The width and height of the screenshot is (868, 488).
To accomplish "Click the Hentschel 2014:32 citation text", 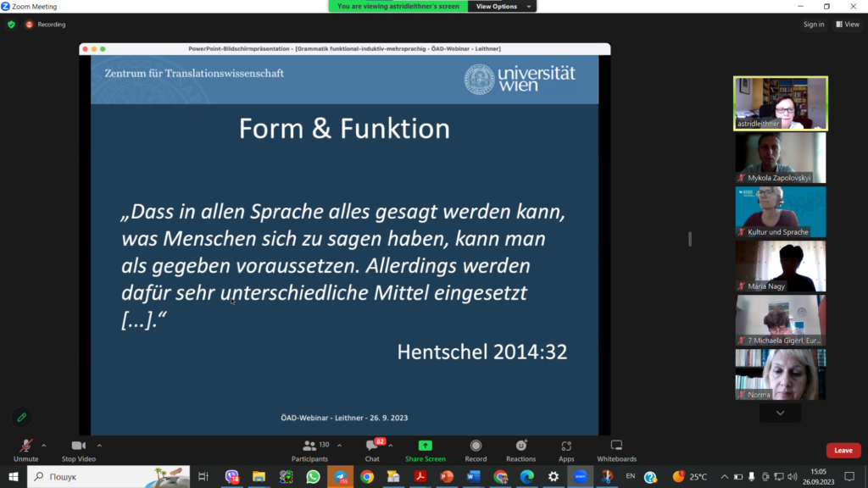I will [x=482, y=352].
